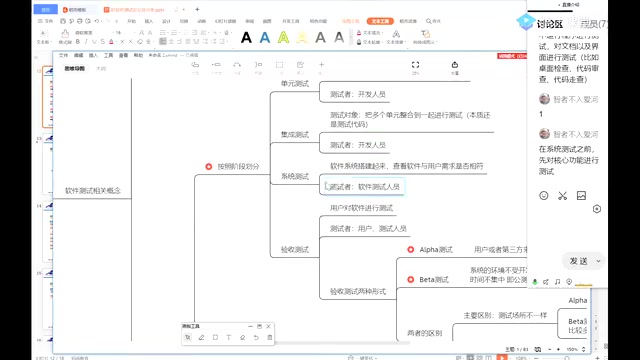Click slideshow play button in status bar

502,358
